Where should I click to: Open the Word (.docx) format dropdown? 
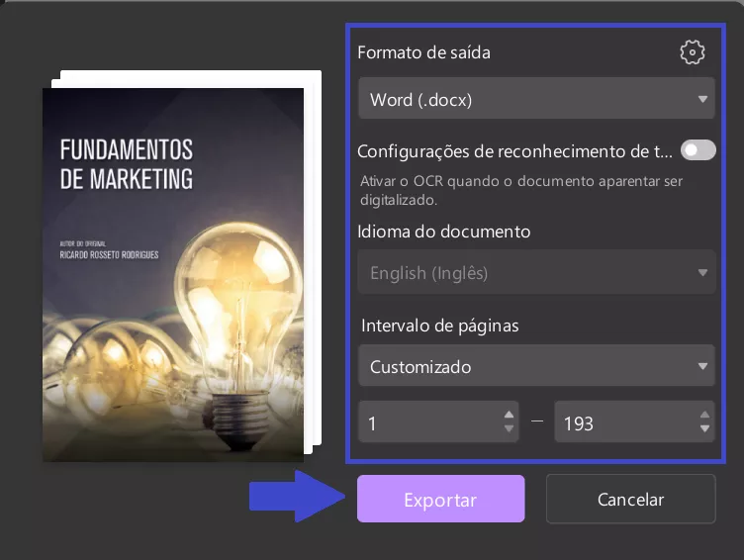click(x=536, y=99)
